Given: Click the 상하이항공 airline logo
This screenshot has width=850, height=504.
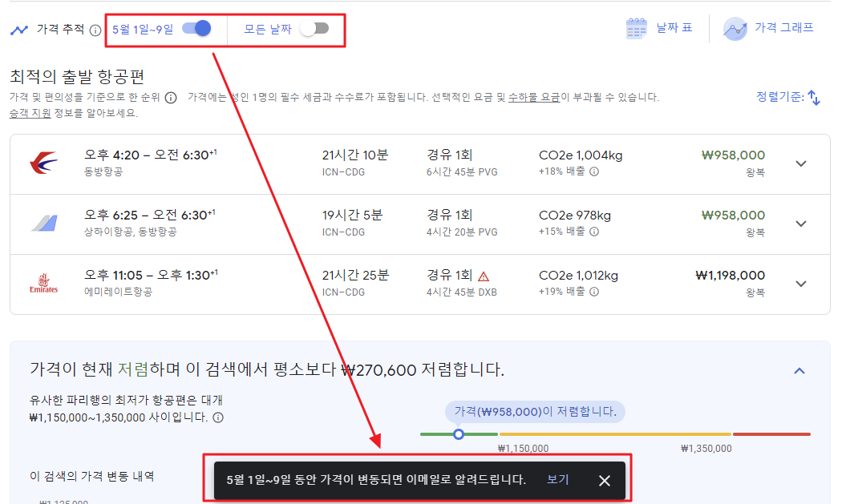Looking at the screenshot, I should click(44, 224).
